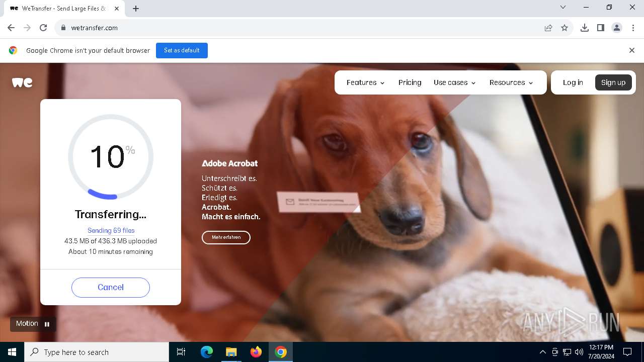The height and width of the screenshot is (362, 644).
Task: Click "43.5 MB of 436.3 MB uploaded" text
Action: coord(111,241)
